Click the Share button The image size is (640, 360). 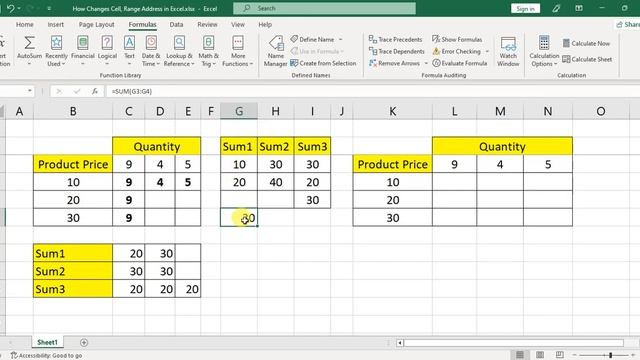click(628, 24)
